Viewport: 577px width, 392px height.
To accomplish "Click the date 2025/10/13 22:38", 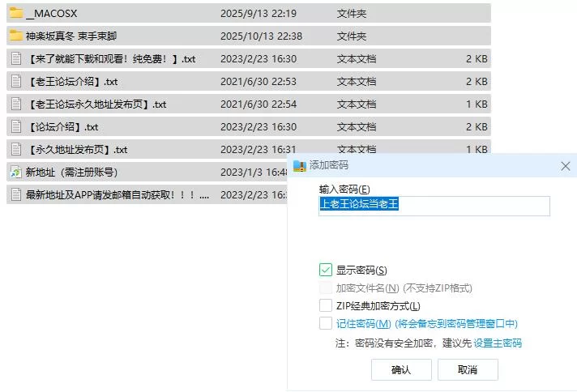I will coord(261,36).
